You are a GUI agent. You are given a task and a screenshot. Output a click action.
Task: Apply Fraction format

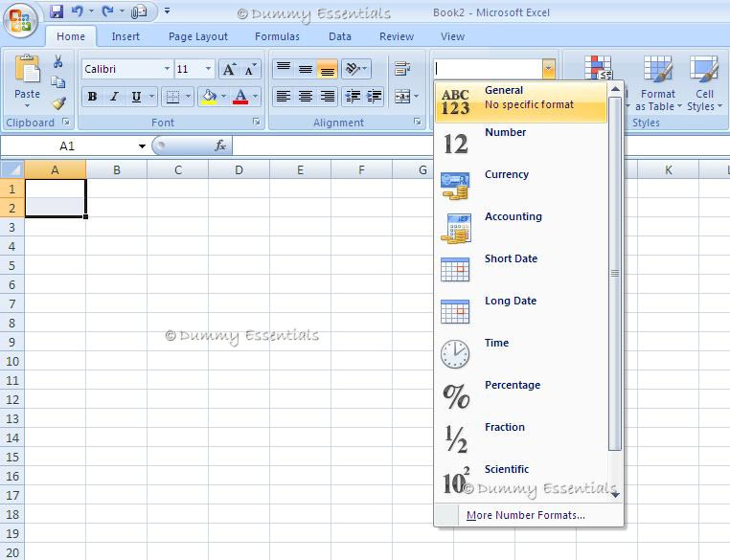click(521, 438)
